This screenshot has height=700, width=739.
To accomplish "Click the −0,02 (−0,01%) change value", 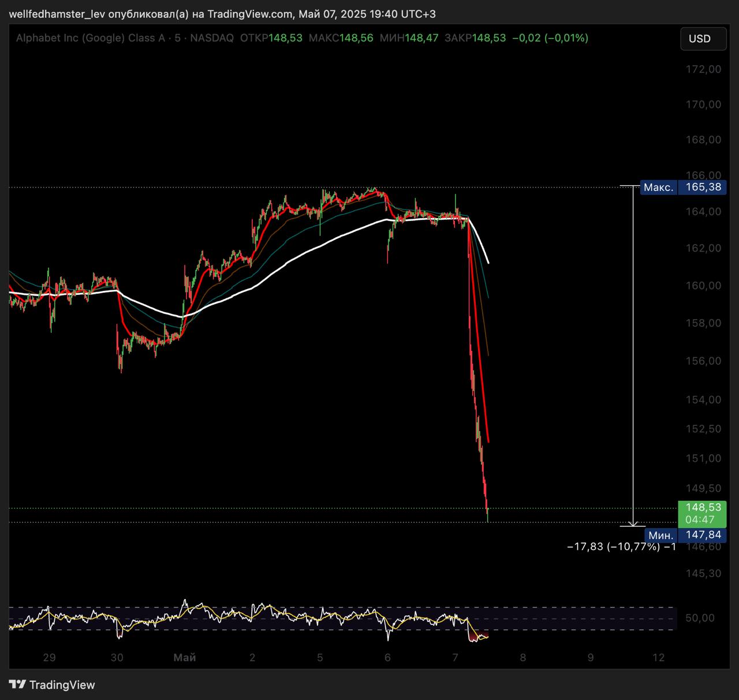I will (x=550, y=38).
